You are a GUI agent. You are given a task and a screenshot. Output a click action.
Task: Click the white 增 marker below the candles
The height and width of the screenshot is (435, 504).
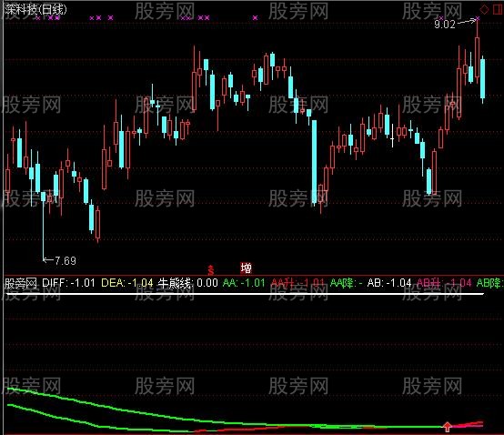(247, 268)
